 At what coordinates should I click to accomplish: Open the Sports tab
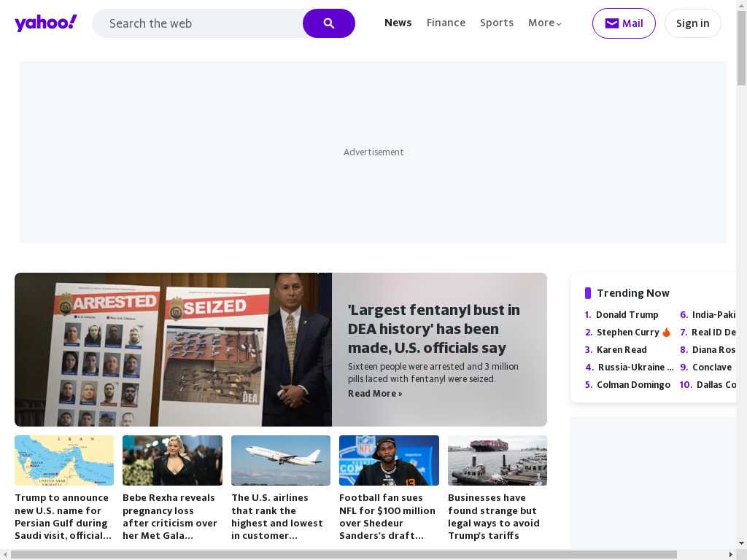tap(496, 23)
